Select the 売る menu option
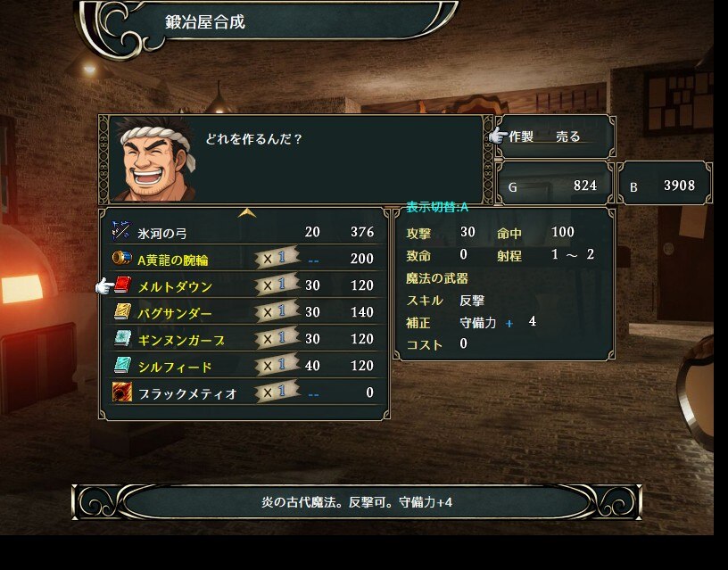This screenshot has height=570, width=728. click(x=568, y=136)
